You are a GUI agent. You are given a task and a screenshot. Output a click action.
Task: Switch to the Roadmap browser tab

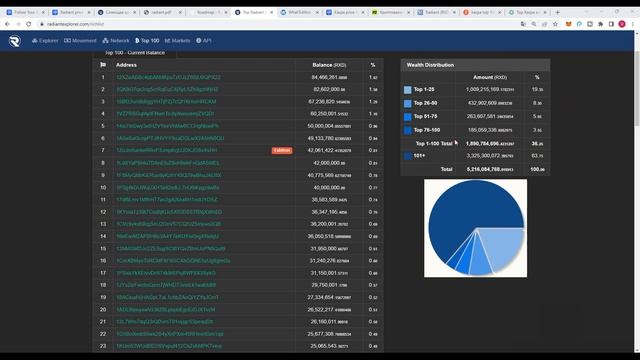coord(208,12)
